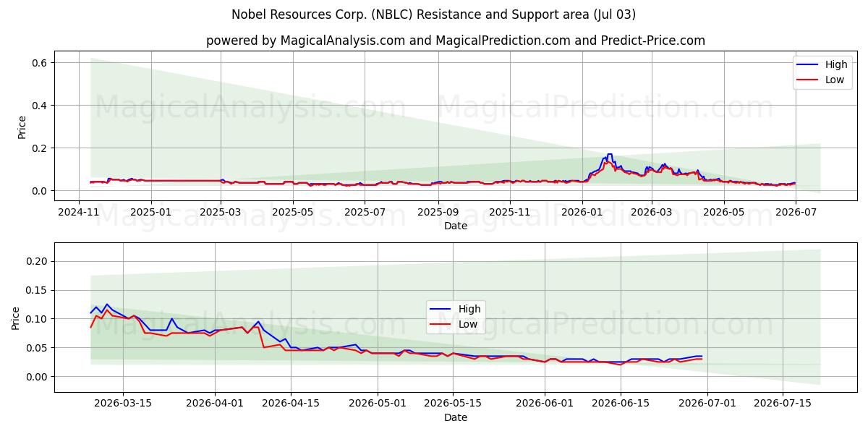This screenshot has height=434, width=868.
Task: Click the '2026-04-15' tick label
Action: 291,404
